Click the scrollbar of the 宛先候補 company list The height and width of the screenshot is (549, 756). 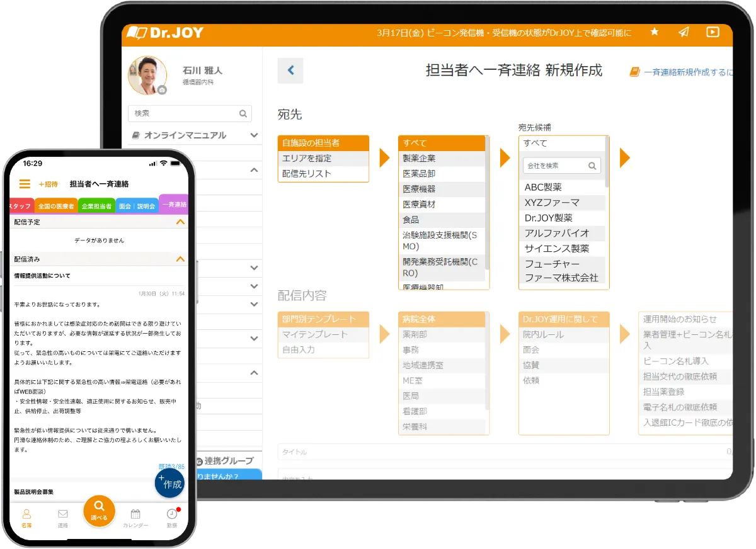point(607,162)
